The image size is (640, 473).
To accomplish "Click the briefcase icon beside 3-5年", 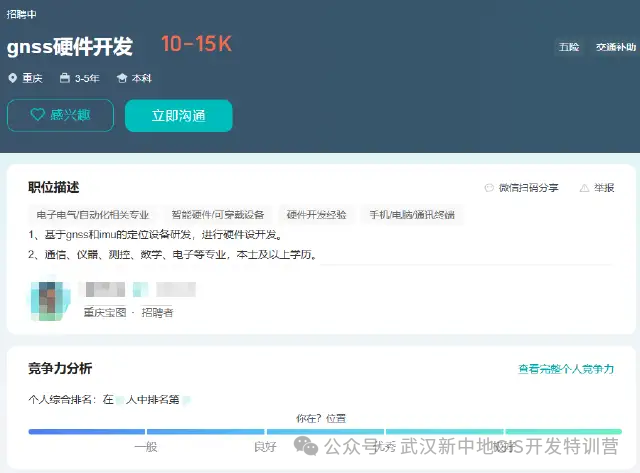I will (64, 78).
